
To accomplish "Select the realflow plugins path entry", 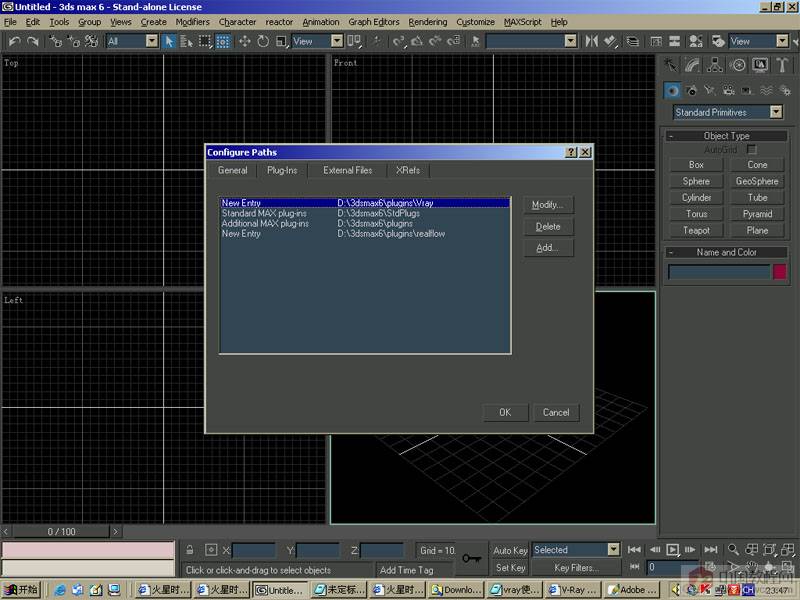I will coord(365,234).
